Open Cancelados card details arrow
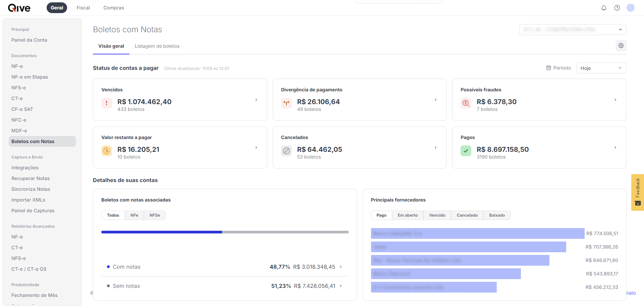The image size is (644, 308). point(436,147)
